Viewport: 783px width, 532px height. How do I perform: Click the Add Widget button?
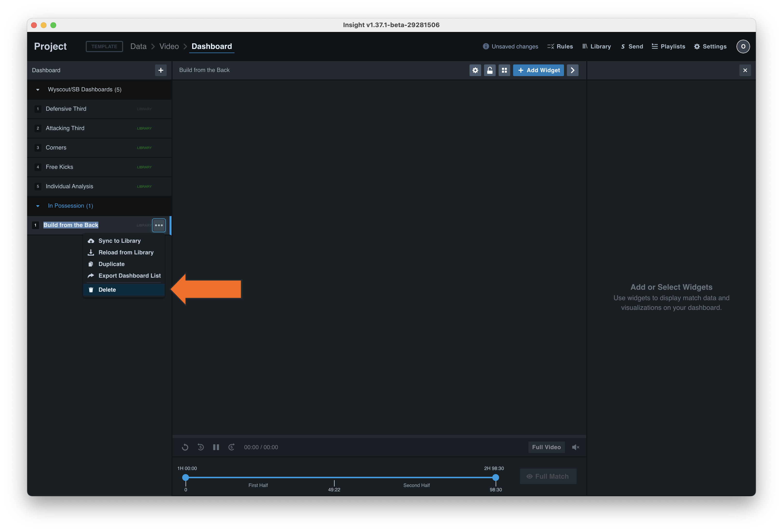538,70
